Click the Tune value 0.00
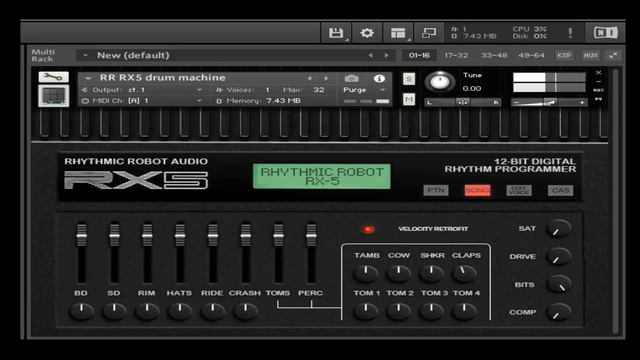This screenshot has height=360, width=640. coord(471,89)
